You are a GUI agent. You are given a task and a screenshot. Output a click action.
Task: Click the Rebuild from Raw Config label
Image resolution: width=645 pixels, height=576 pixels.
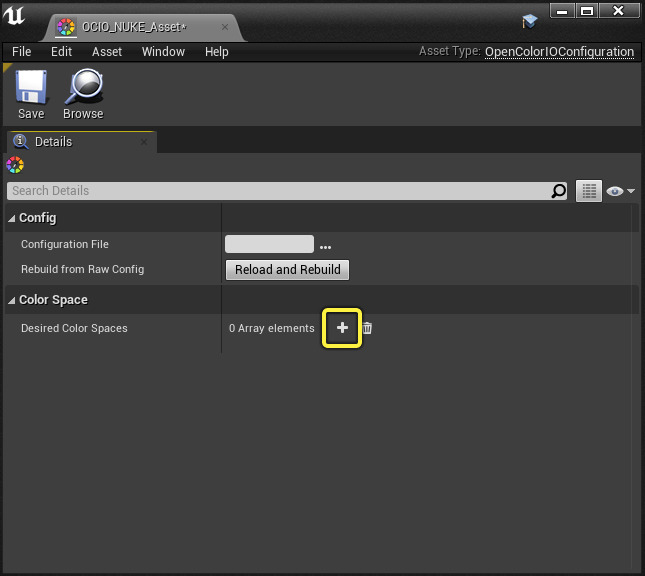point(83,269)
